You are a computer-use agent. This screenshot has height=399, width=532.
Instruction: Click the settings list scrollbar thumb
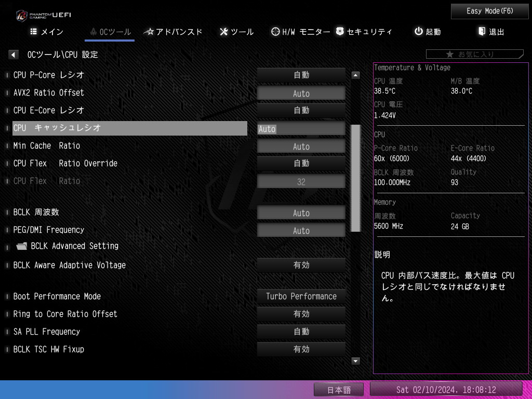(x=355, y=178)
